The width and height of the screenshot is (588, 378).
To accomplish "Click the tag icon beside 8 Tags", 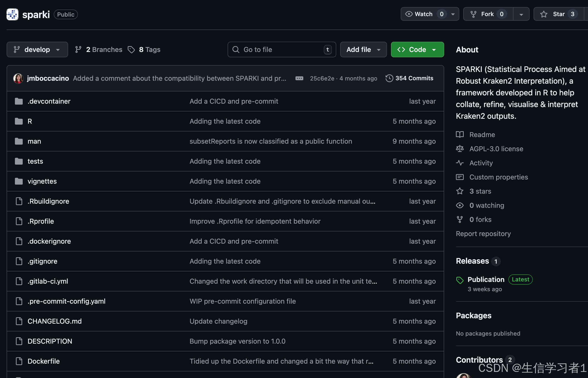I will coord(131,50).
